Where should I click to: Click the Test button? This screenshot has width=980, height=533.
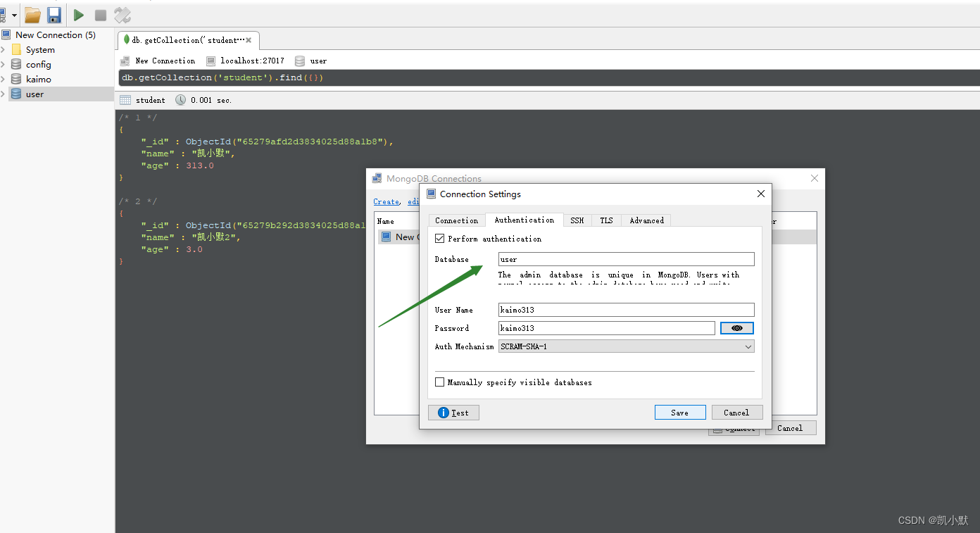coord(453,413)
